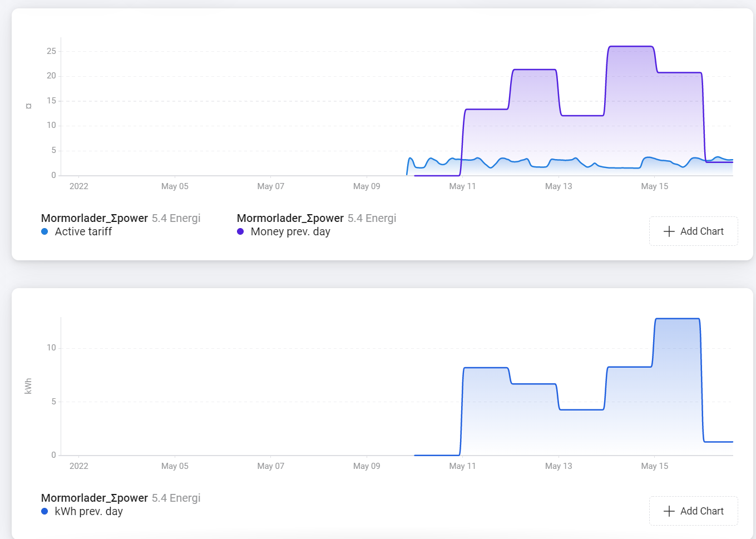This screenshot has width=756, height=539.
Task: Click the kWh y-axis title on the bottom chart
Action: (x=28, y=386)
